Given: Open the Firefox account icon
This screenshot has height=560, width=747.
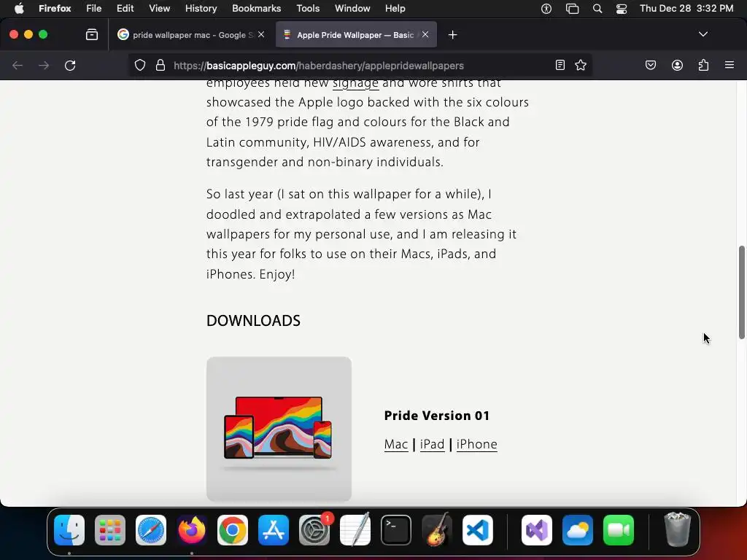Looking at the screenshot, I should (x=677, y=65).
